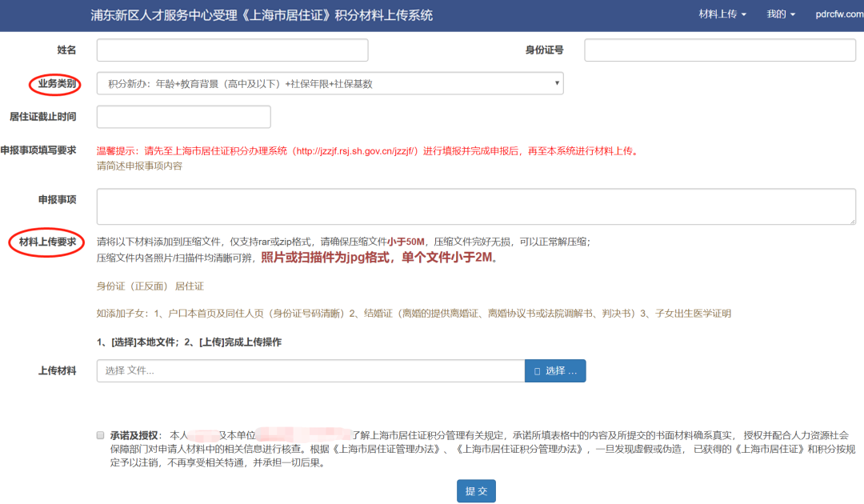The width and height of the screenshot is (864, 504).
Task: Click into the 身份证号 text box
Action: point(719,50)
